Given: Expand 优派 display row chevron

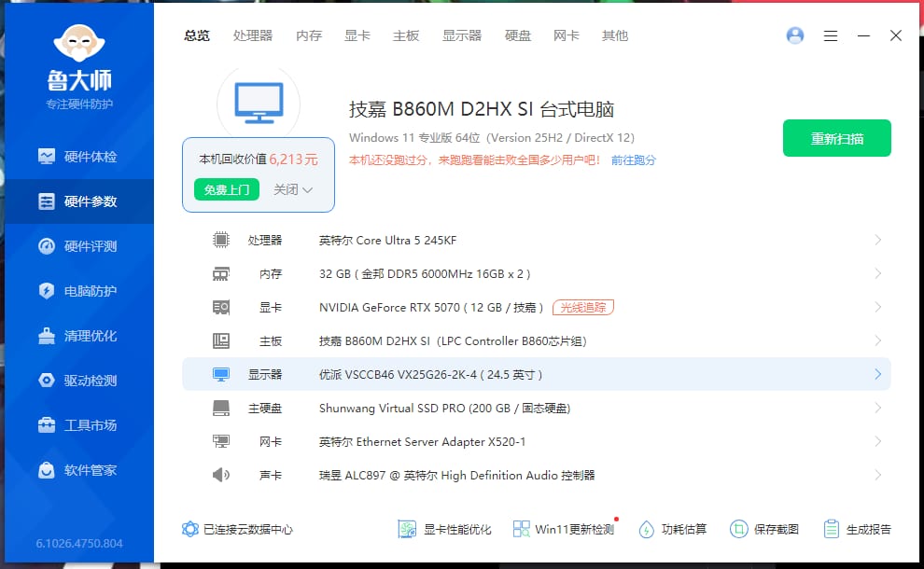Looking at the screenshot, I should pyautogui.click(x=878, y=375).
